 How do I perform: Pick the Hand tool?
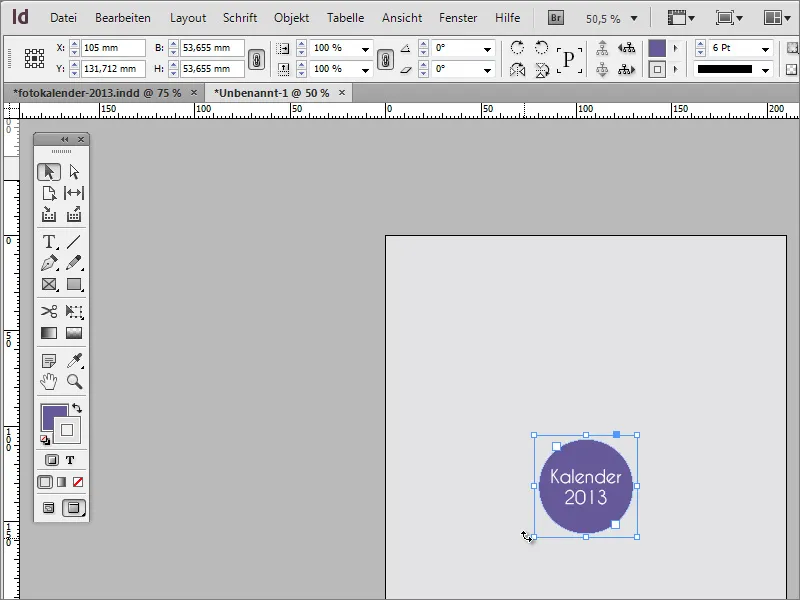[x=48, y=382]
